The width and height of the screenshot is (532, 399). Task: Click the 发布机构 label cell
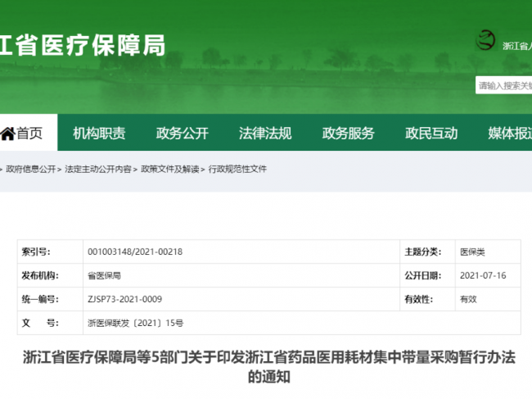[x=50, y=275]
